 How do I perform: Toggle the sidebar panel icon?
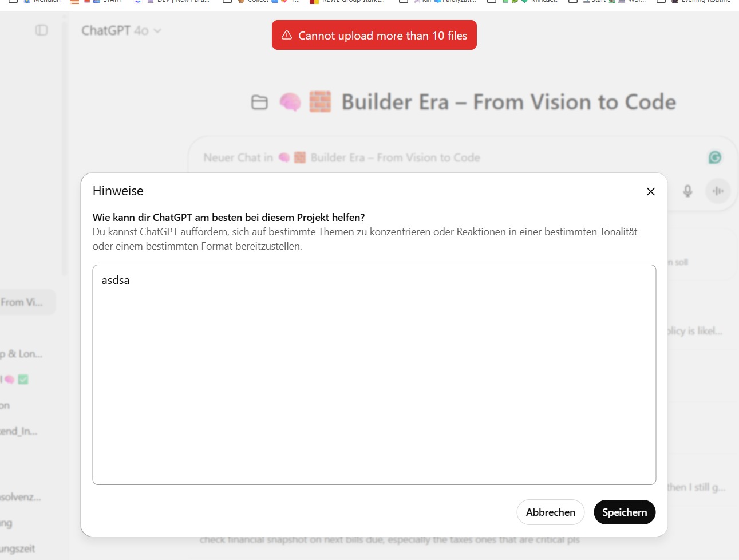tap(41, 30)
